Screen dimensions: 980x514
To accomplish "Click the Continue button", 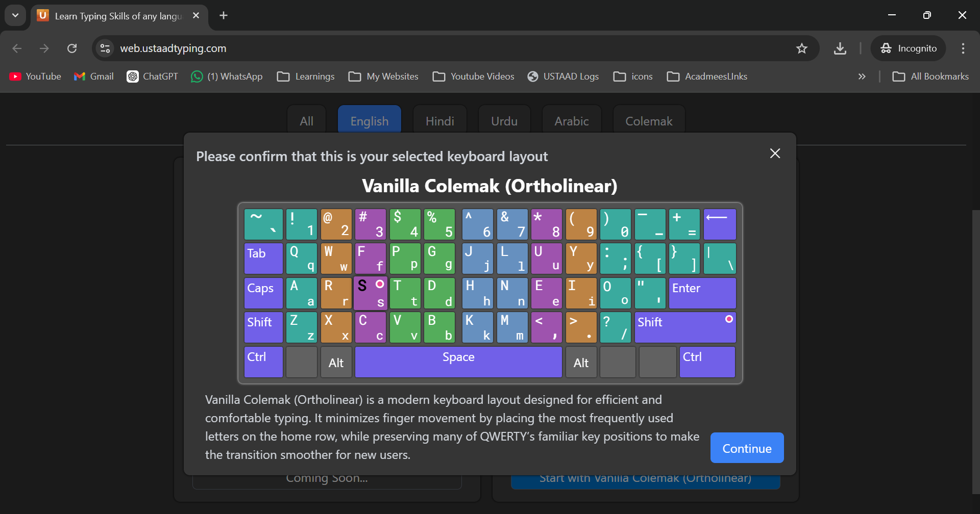I will pyautogui.click(x=746, y=448).
